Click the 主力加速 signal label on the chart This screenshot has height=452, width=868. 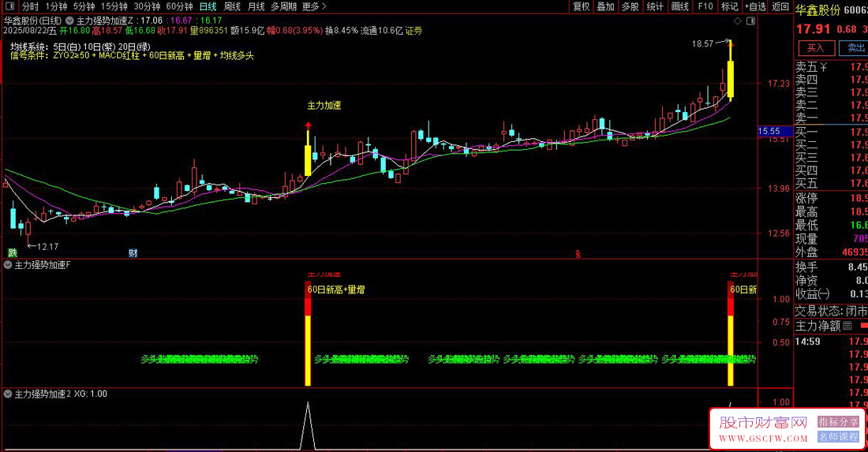click(x=324, y=105)
